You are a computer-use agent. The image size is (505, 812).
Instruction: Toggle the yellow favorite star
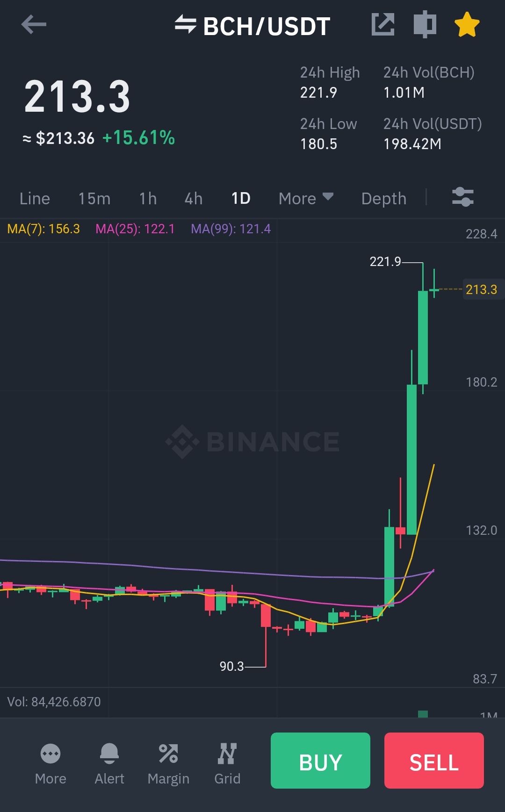[x=467, y=25]
